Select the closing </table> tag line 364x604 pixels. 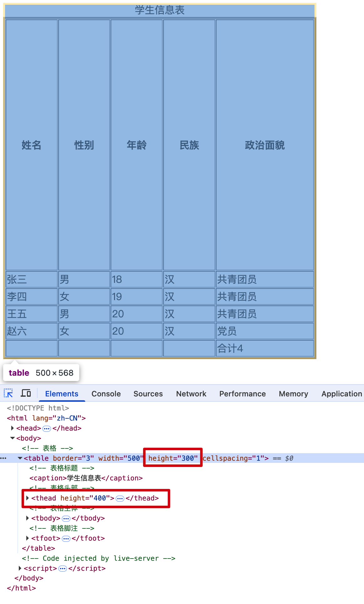[x=39, y=548]
